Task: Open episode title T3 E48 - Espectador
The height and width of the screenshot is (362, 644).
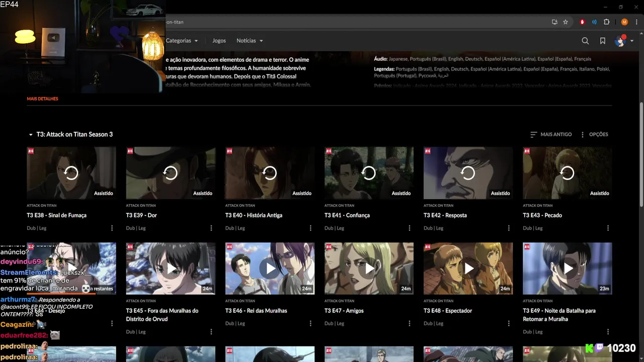Action: (448, 311)
